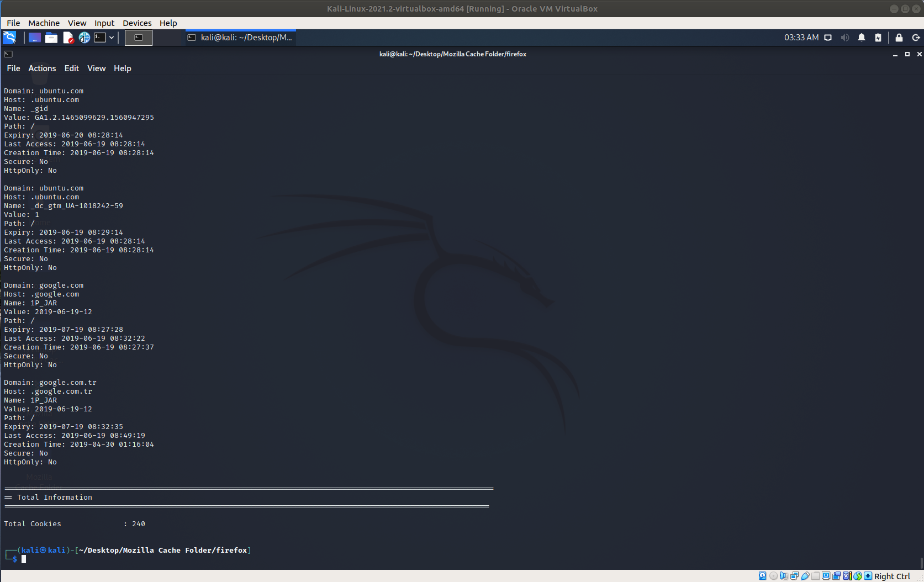
Task: Open VirtualBox View menu
Action: pyautogui.click(x=77, y=23)
